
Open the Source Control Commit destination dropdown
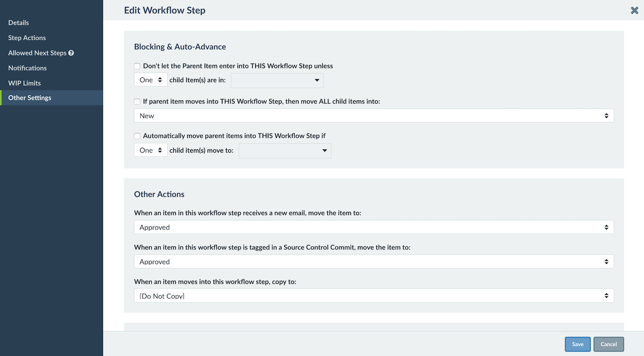(374, 261)
